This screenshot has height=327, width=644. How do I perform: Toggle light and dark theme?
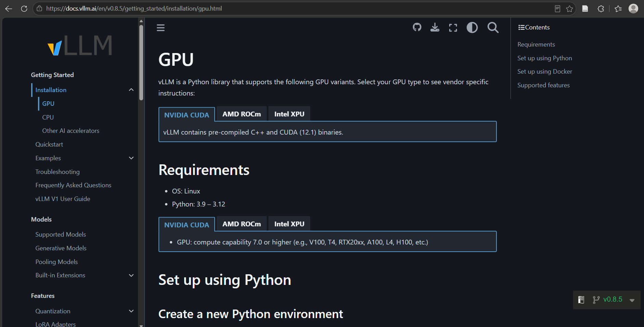[472, 27]
